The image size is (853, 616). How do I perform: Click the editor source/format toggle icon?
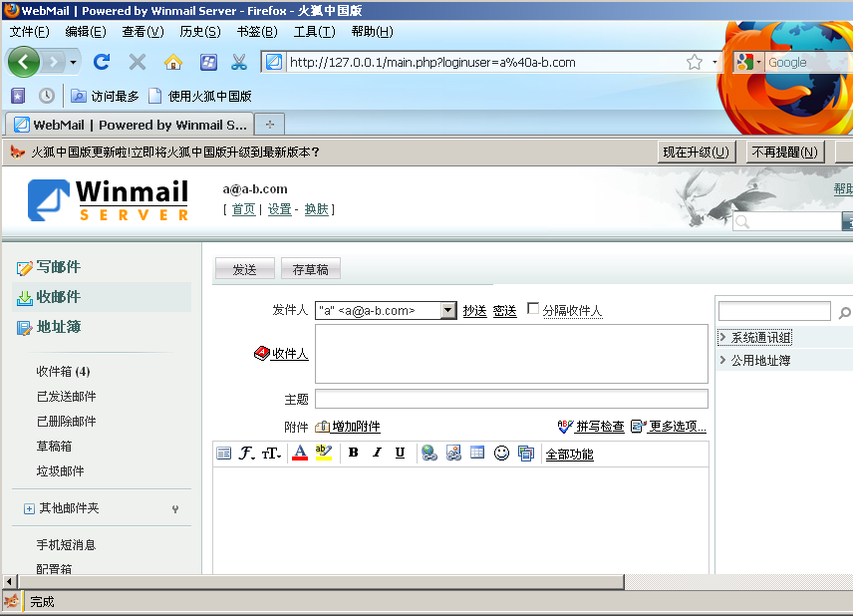(x=223, y=454)
